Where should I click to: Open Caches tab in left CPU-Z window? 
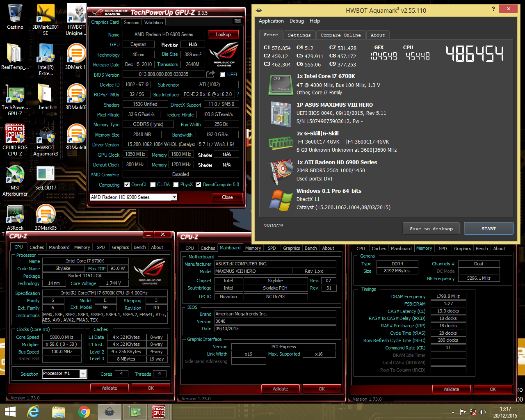coord(37,247)
